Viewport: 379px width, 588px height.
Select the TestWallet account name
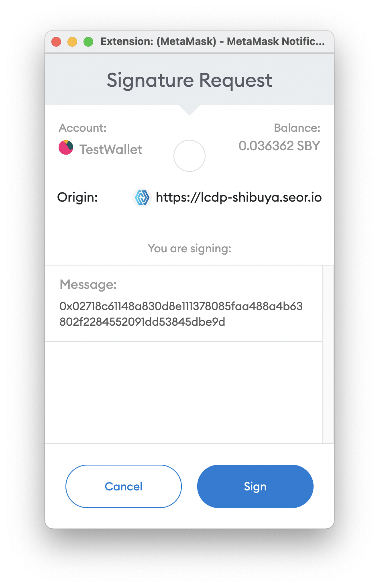pyautogui.click(x=111, y=149)
